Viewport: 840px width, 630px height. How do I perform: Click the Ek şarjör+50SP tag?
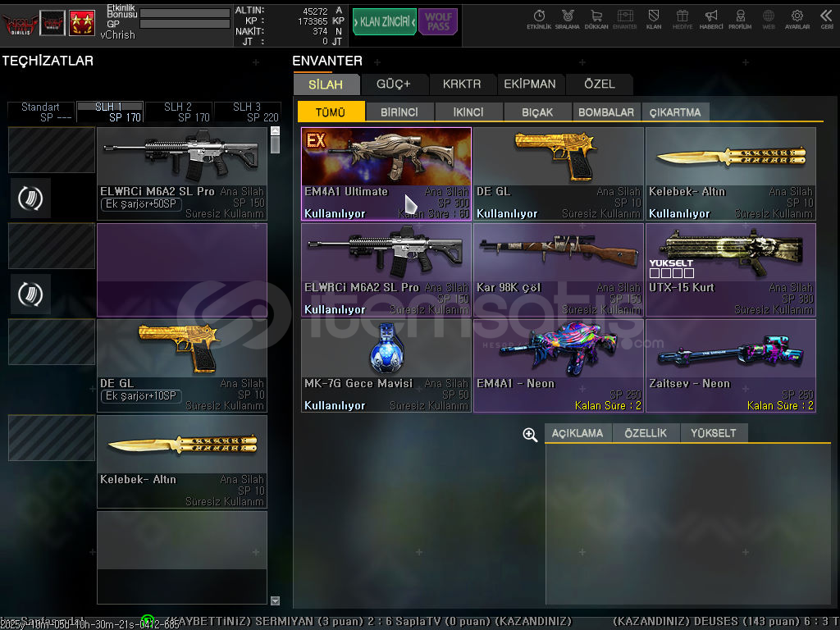coord(141,204)
